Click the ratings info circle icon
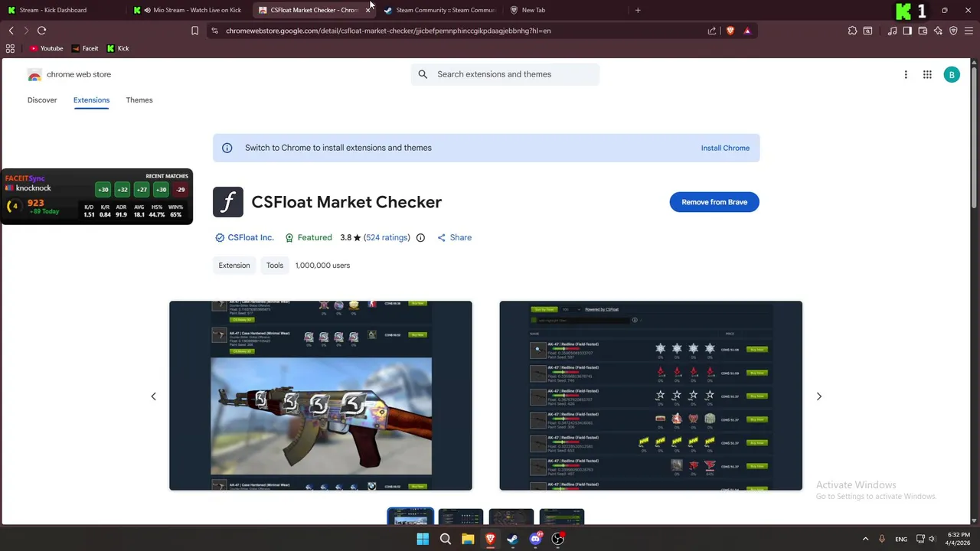Image resolution: width=980 pixels, height=551 pixels. (420, 237)
